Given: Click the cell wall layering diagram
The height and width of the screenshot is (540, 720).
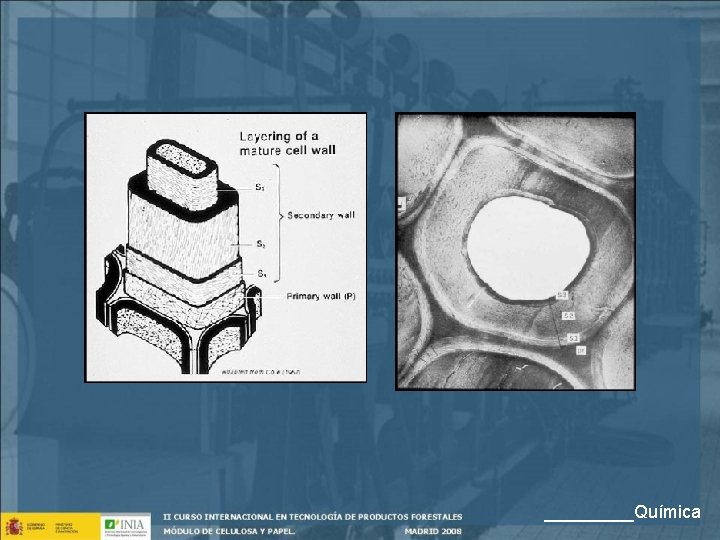Looking at the screenshot, I should (x=226, y=248).
